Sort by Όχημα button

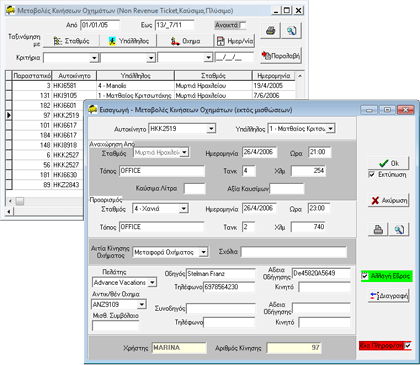(x=185, y=41)
